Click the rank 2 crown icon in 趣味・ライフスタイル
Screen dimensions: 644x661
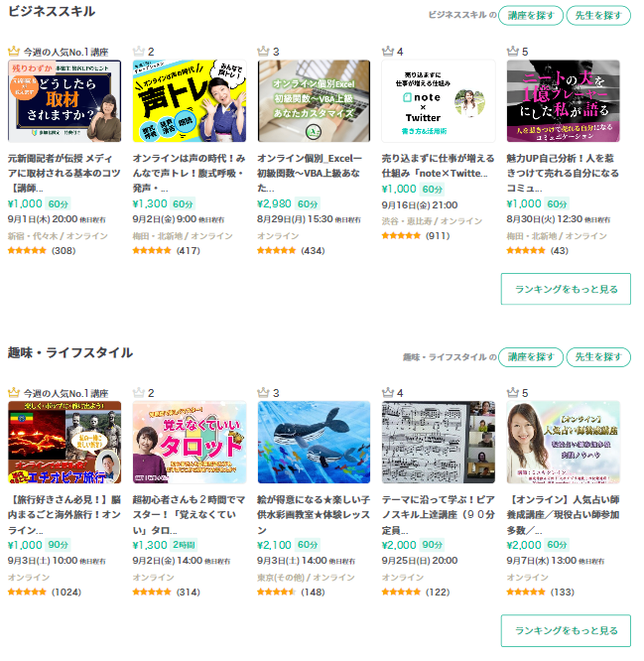[x=139, y=393]
